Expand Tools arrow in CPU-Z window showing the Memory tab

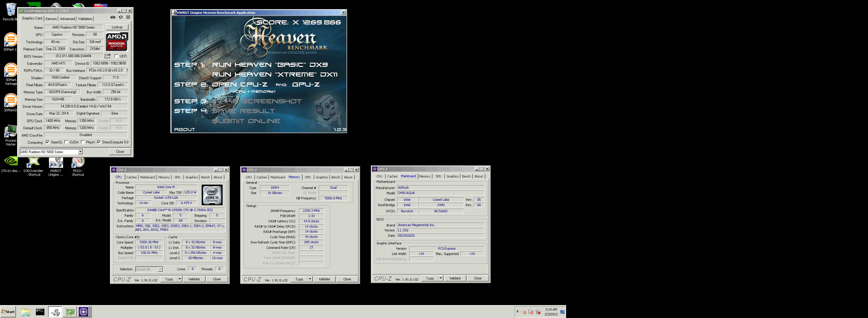(x=310, y=279)
